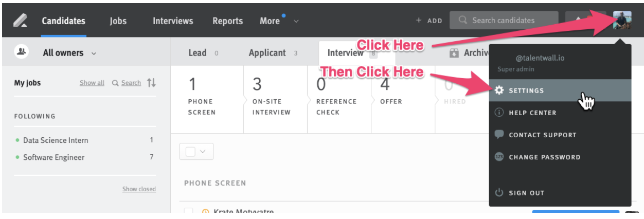The width and height of the screenshot is (644, 219).
Task: Open the Data Science Intern job
Action: 56,140
